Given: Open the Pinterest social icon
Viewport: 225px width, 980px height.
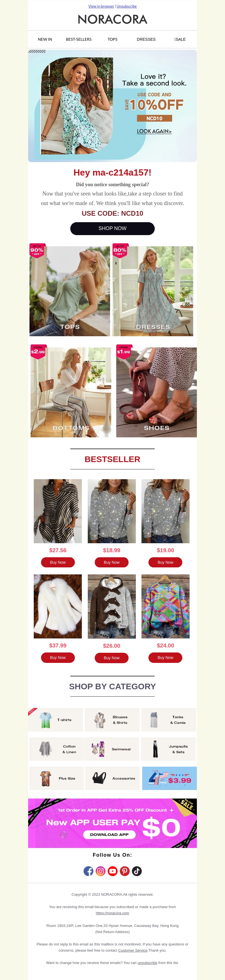Looking at the screenshot, I should [125, 871].
